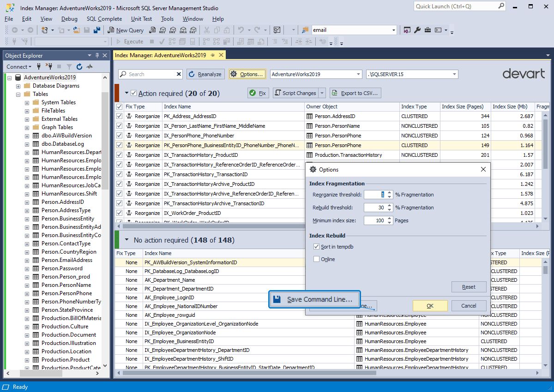Refresh the Object Explorer tree
This screenshot has width=554, height=392.
(x=78, y=66)
